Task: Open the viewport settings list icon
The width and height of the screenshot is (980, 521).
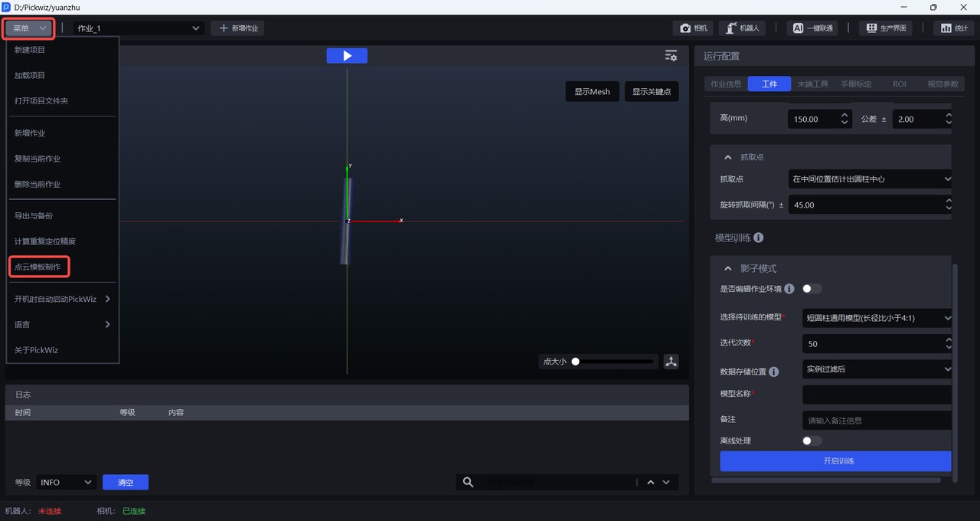Action: click(671, 56)
